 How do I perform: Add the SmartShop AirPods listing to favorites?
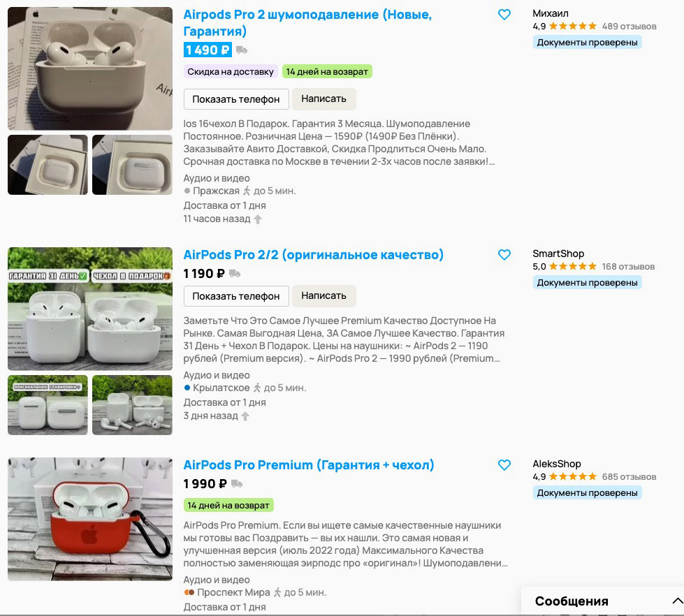(504, 255)
